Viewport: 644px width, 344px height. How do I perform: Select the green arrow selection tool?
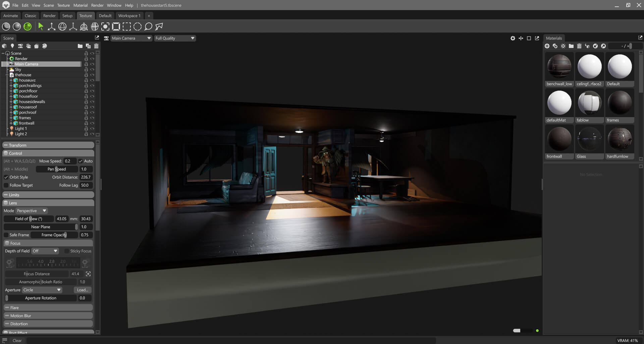41,27
